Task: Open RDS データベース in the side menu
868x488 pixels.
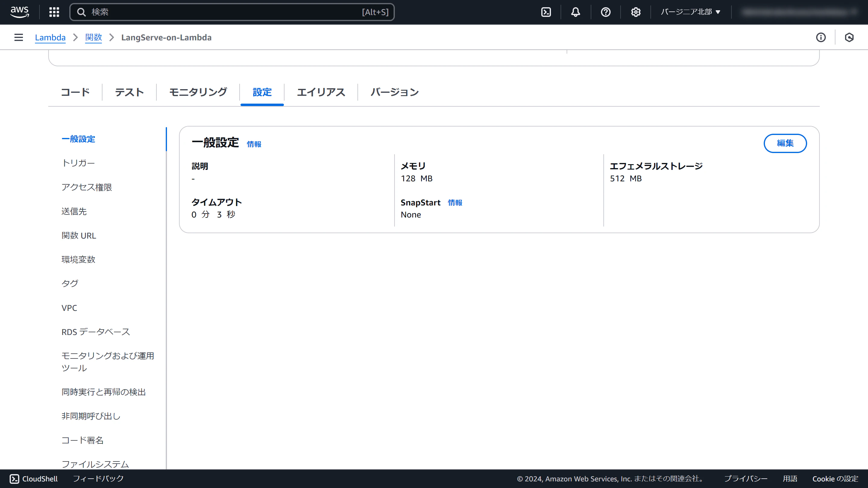Action: [x=96, y=332]
